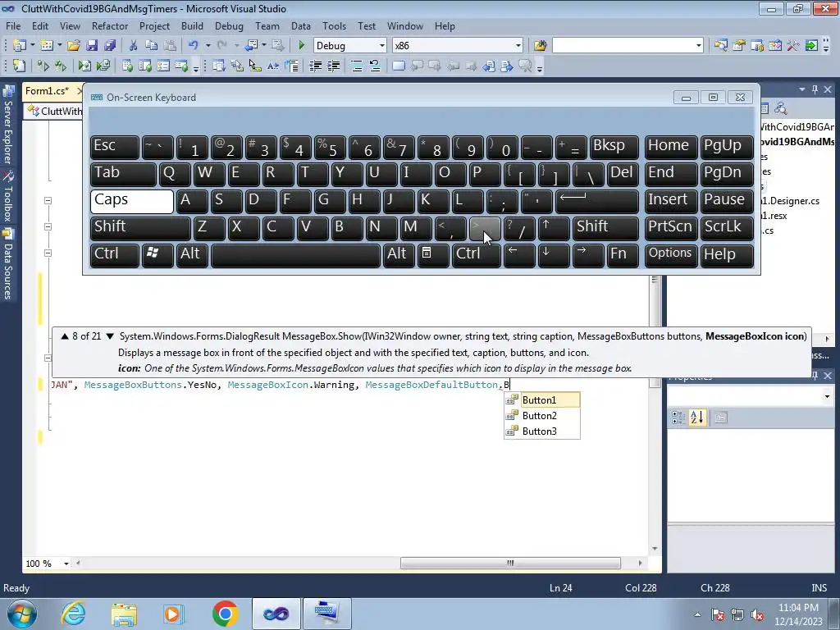Open the Toolbox side tab
Screen dimensions: 840x630
pyautogui.click(x=8, y=196)
